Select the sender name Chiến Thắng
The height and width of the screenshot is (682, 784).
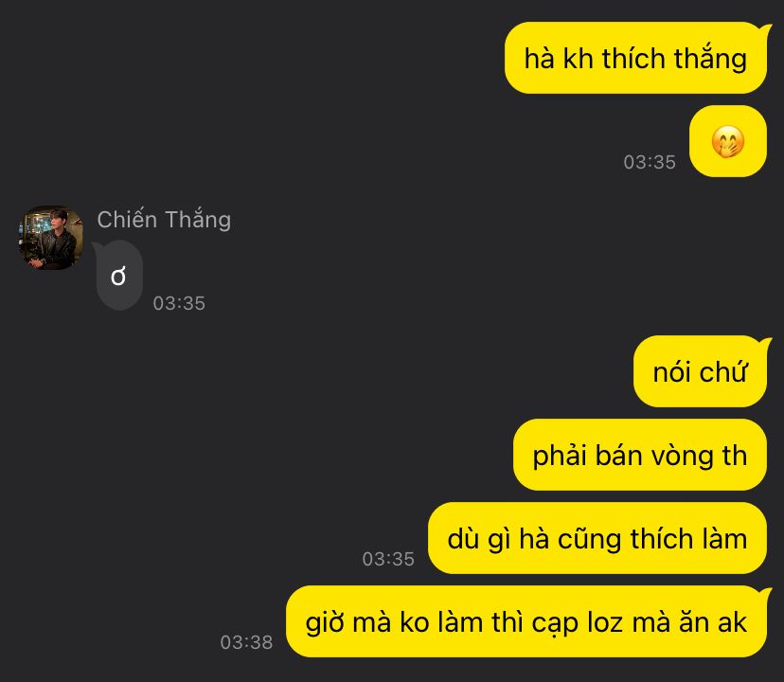pyautogui.click(x=164, y=220)
